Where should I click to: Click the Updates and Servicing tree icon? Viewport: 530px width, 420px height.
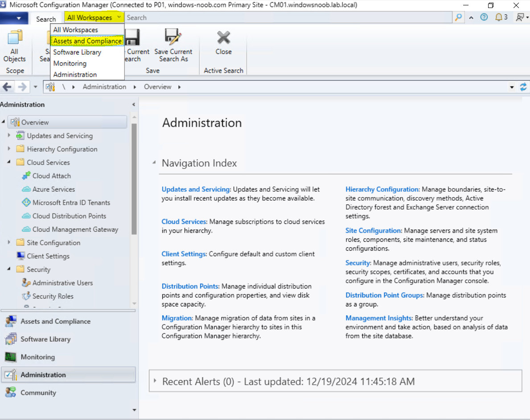[20, 136]
